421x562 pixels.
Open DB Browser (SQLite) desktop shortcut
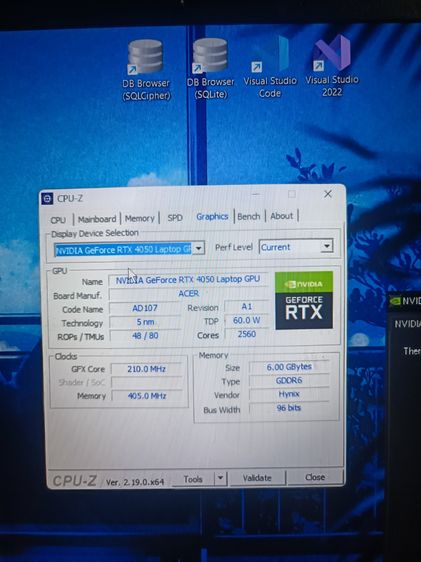pyautogui.click(x=210, y=69)
